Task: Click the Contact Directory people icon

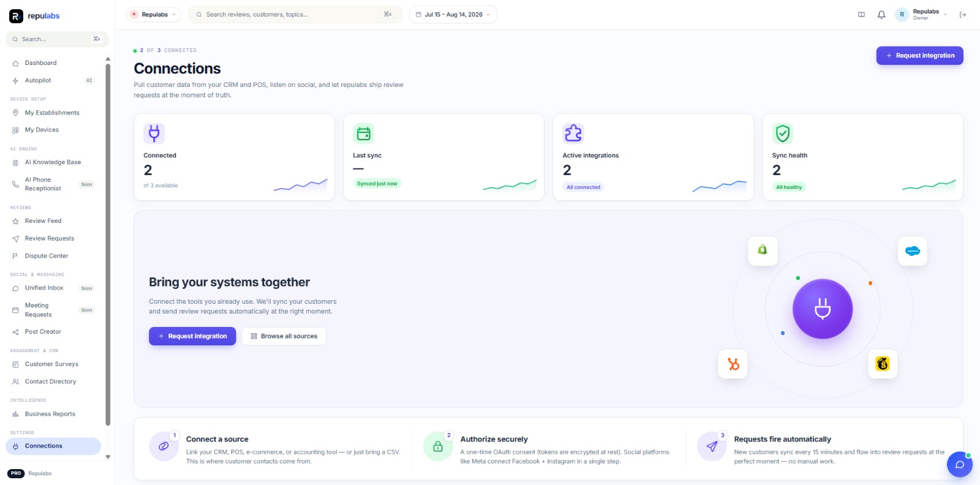Action: pyautogui.click(x=15, y=382)
